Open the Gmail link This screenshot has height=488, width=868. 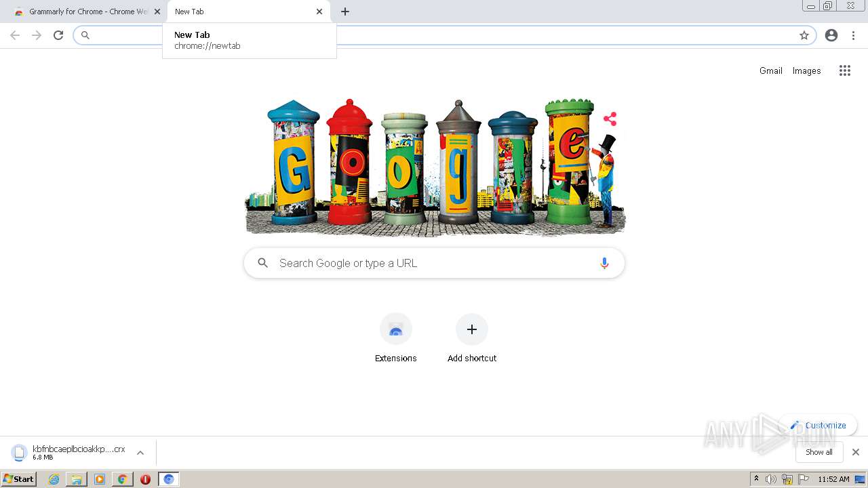(771, 70)
